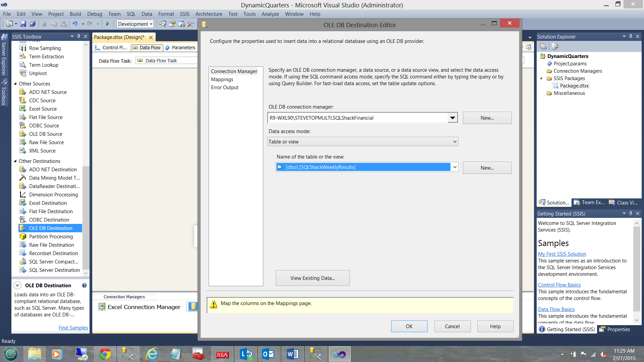Select Excel Source in the toolbox
Viewport: 644px width, 362px height.
pos(43,109)
